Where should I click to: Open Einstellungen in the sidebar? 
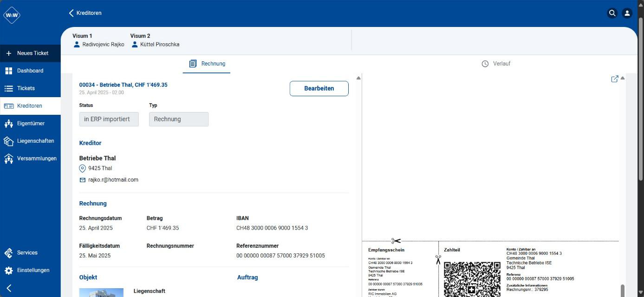[30, 271]
